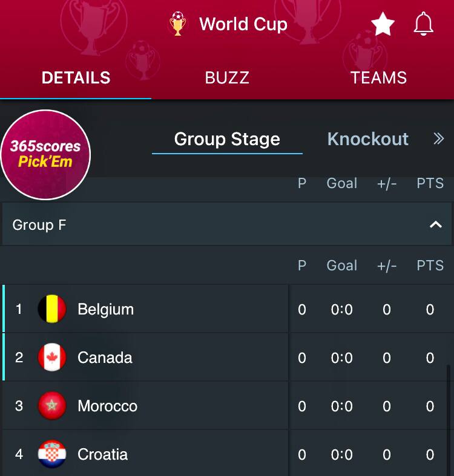Tap the favorite star icon
454x476 pixels.
[383, 24]
